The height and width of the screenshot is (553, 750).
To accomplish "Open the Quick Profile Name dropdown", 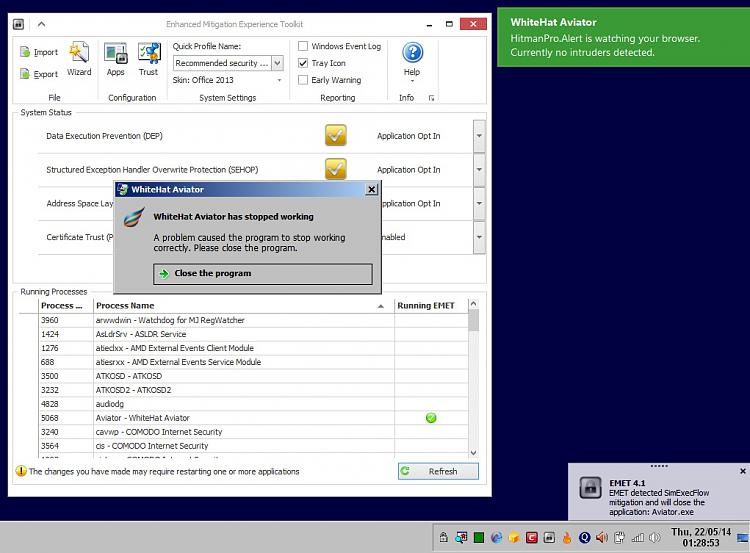I will click(x=277, y=63).
